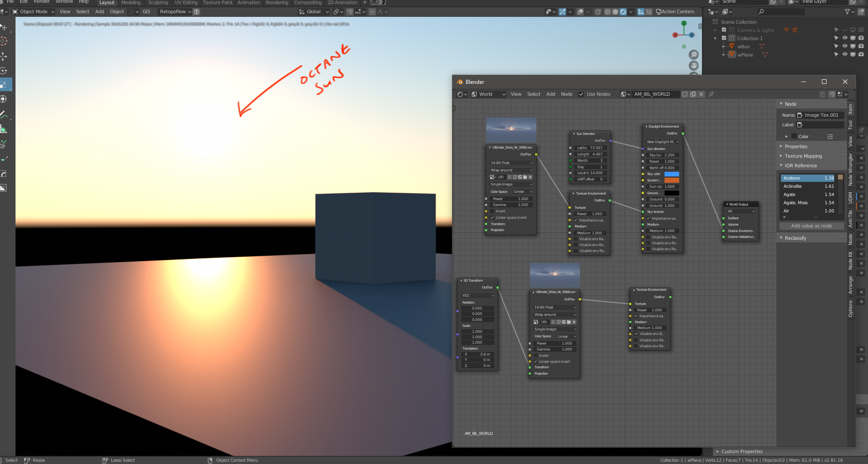Open the Node Wrangler sidebar tab
Screen dimensions: 868x464
[851, 169]
